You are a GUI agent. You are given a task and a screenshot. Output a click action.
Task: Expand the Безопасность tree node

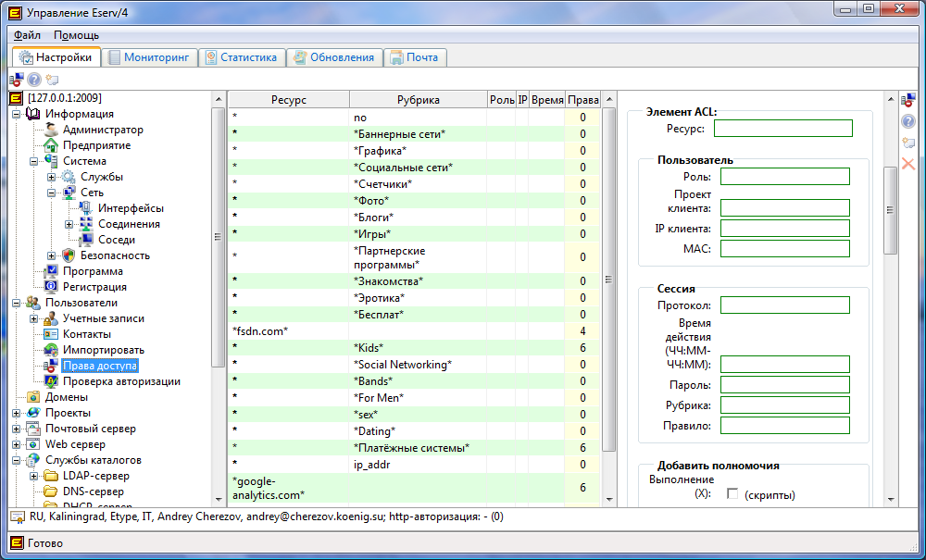(51, 255)
